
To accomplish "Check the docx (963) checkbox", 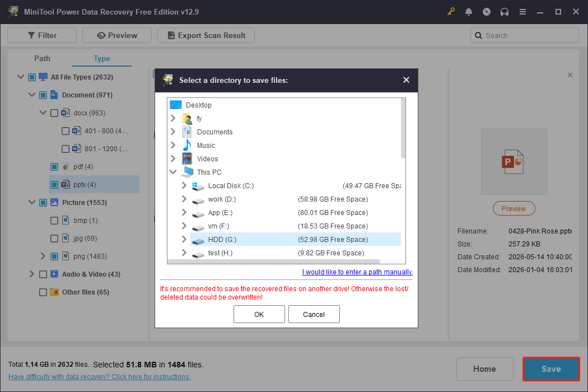I will 54,113.
